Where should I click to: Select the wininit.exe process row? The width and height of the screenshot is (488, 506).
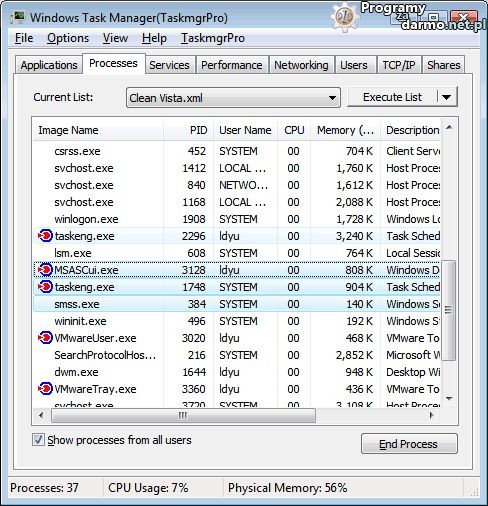point(237,321)
